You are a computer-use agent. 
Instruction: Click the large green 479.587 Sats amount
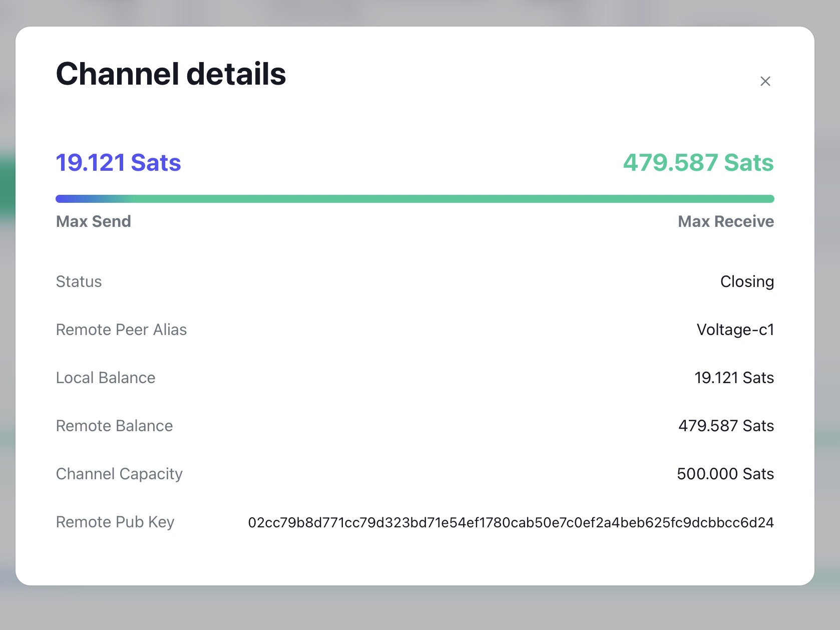(698, 163)
